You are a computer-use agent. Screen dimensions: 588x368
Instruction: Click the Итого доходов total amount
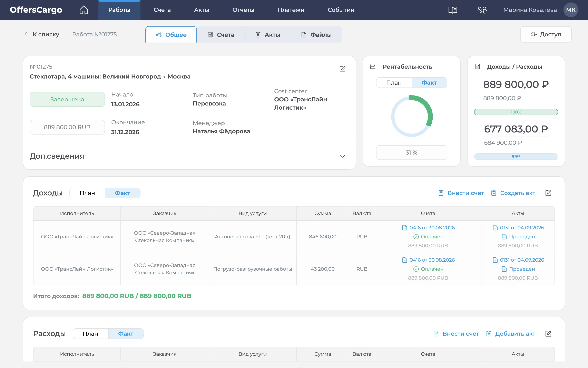pos(137,296)
